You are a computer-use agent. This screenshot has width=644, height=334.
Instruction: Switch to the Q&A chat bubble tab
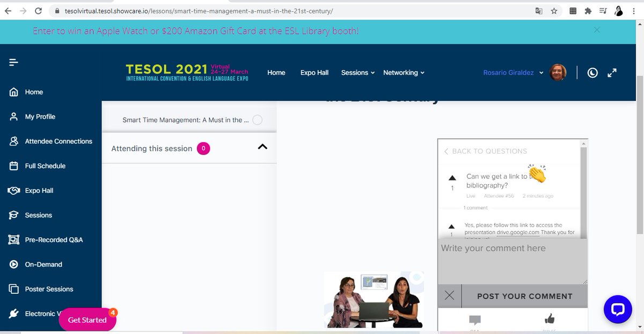pos(475,321)
